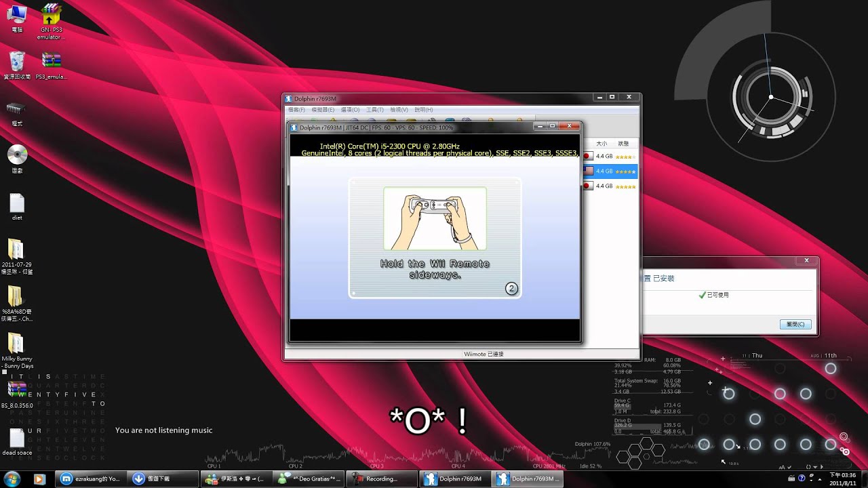868x488 pixels.
Task: Click 'You are not listening music' widget text
Action: click(163, 430)
